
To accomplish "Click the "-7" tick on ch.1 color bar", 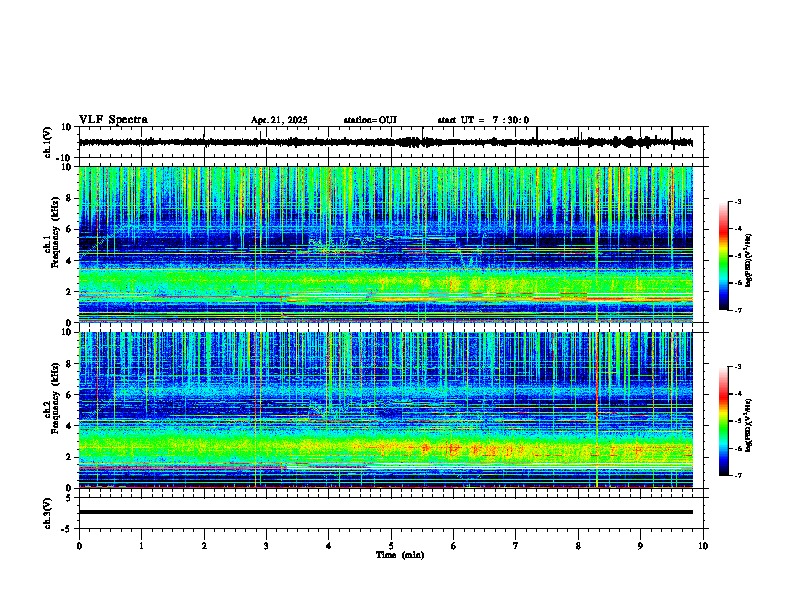I will 737,310.
